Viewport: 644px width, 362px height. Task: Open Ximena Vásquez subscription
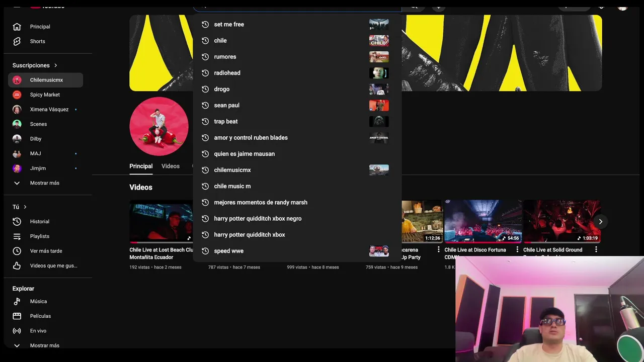(45, 109)
